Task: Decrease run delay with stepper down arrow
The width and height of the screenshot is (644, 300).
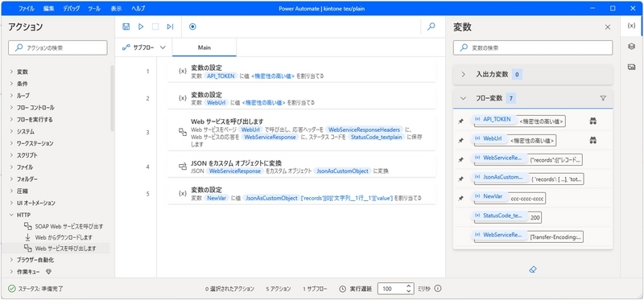Action: [x=408, y=291]
